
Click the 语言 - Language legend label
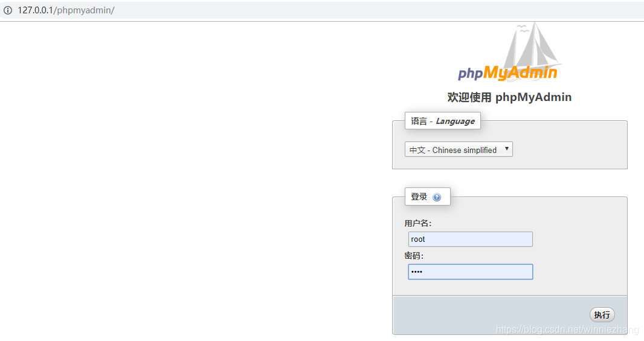click(x=443, y=121)
